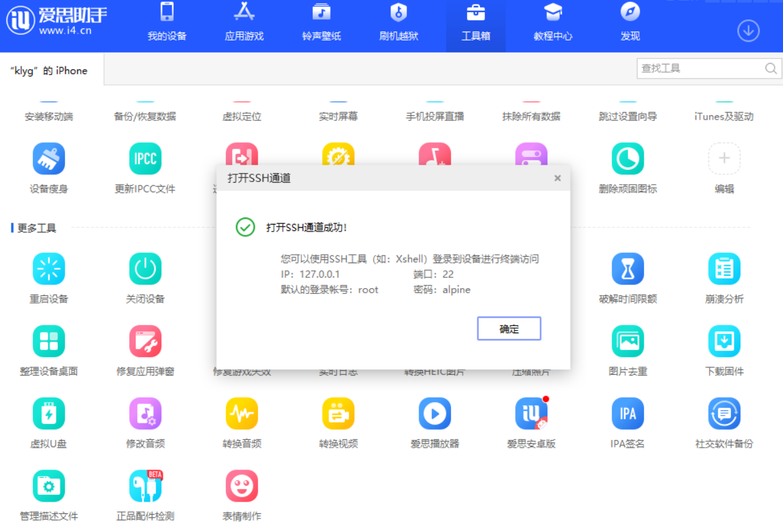783x532 pixels.
Task: Launch the 重启设备 restart device tool
Action: point(50,277)
